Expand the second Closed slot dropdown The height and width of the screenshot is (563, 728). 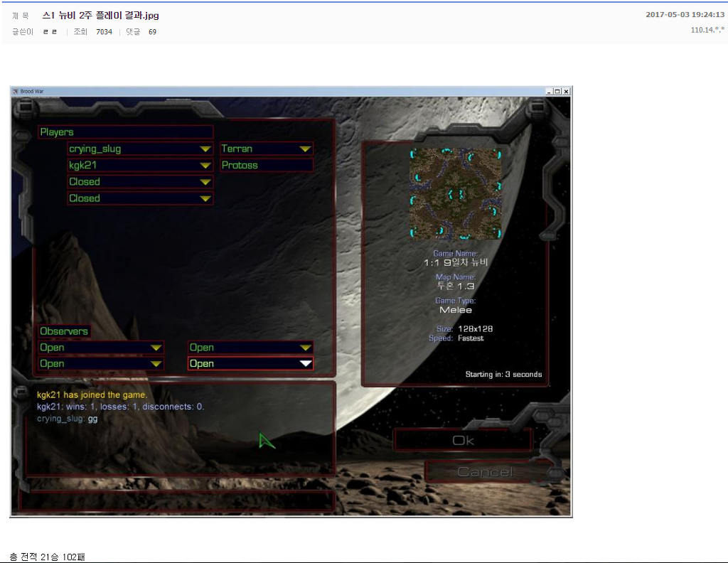[x=205, y=199]
